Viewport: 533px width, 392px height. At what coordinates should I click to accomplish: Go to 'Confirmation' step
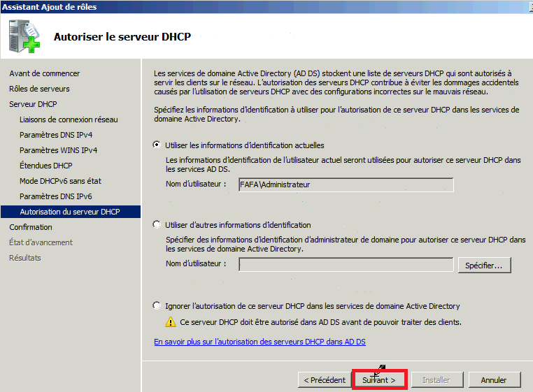[31, 227]
